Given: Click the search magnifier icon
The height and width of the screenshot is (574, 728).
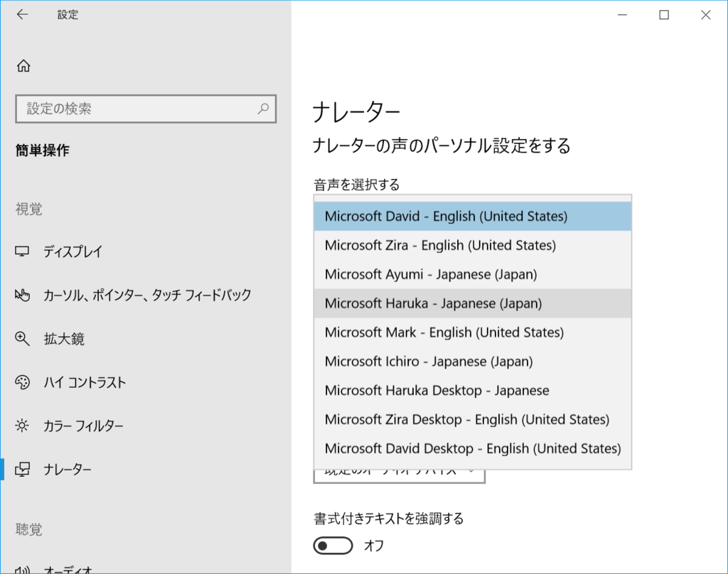Looking at the screenshot, I should tap(263, 109).
